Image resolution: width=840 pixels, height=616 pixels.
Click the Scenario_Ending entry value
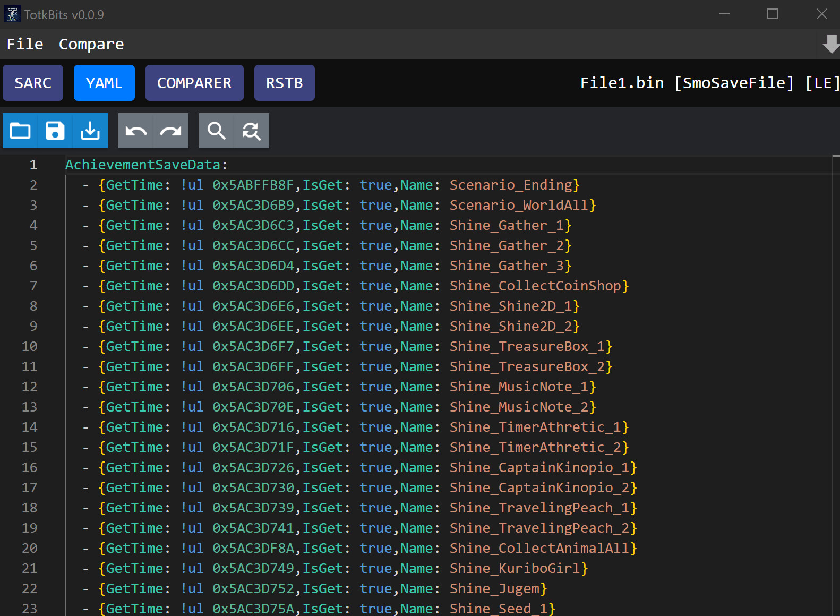[511, 185]
